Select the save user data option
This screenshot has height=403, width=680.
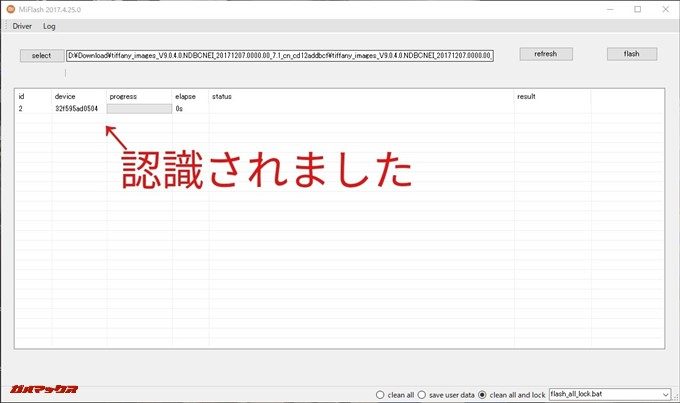click(424, 394)
